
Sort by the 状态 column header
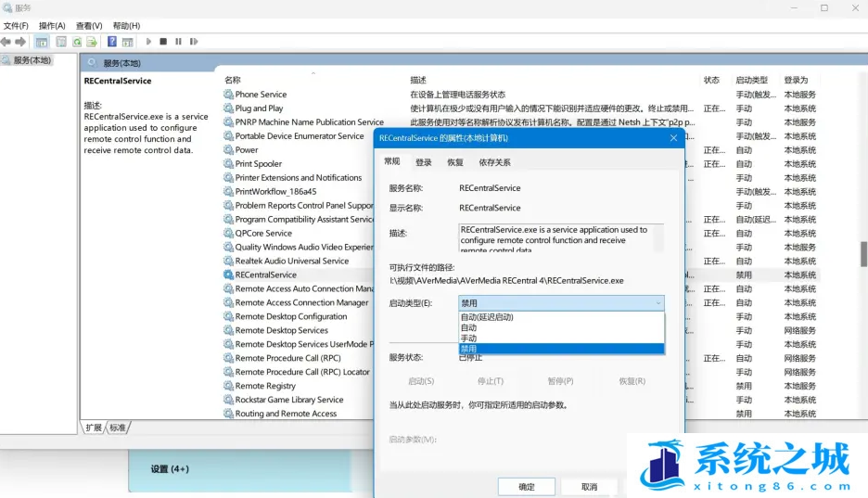pyautogui.click(x=711, y=80)
